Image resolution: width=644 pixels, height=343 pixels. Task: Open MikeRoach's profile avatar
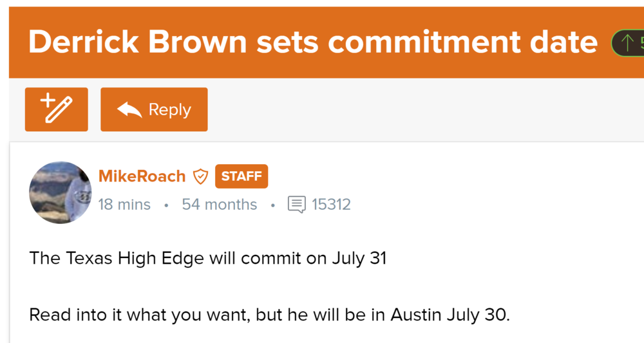click(61, 192)
